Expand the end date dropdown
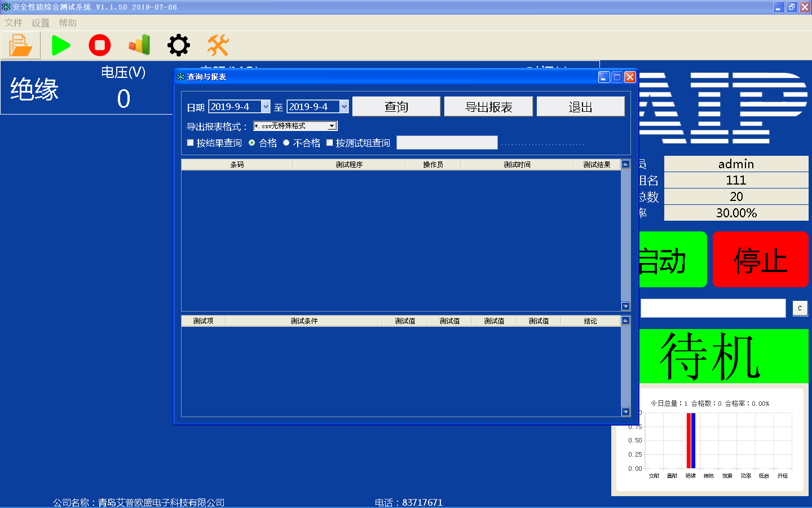The height and width of the screenshot is (508, 812). click(344, 107)
